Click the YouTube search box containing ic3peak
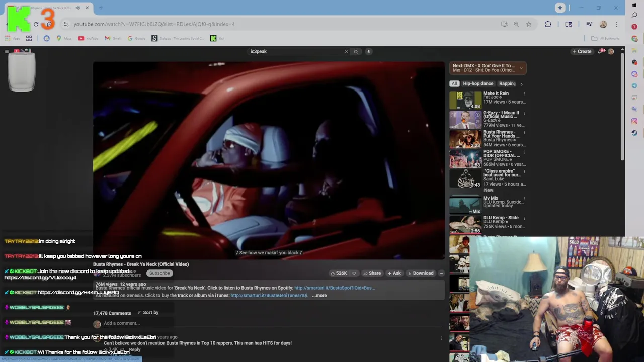 297,51
